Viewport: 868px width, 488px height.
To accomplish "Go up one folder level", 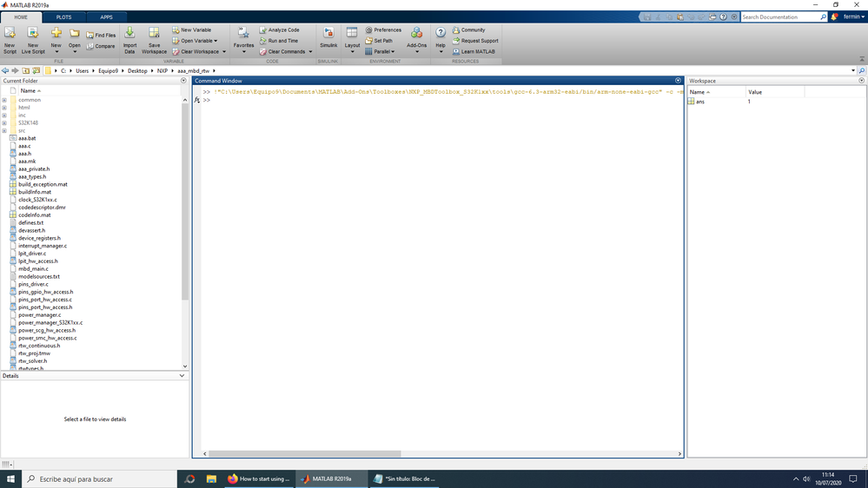I will (x=25, y=71).
